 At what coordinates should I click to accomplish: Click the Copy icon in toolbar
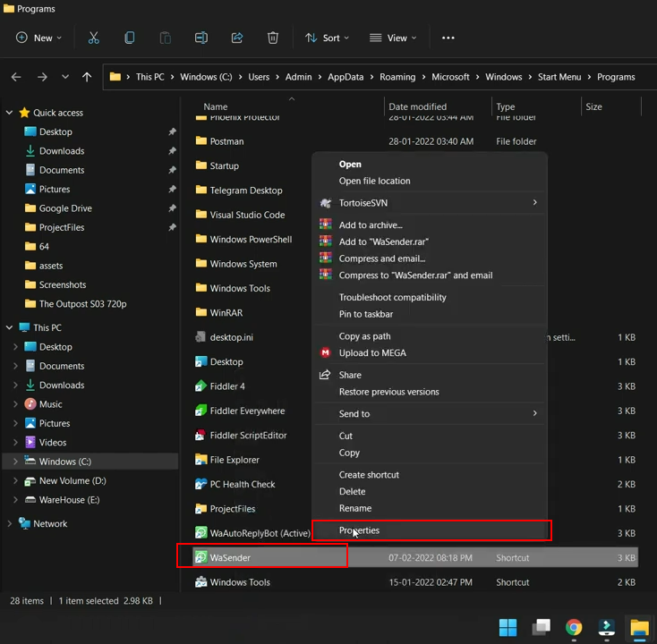(x=130, y=38)
